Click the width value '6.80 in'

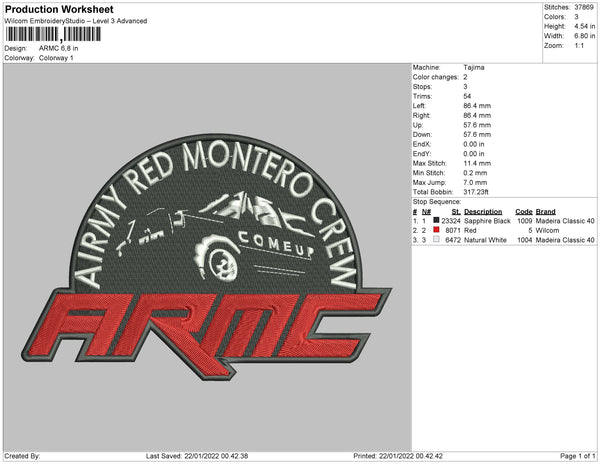pyautogui.click(x=585, y=36)
